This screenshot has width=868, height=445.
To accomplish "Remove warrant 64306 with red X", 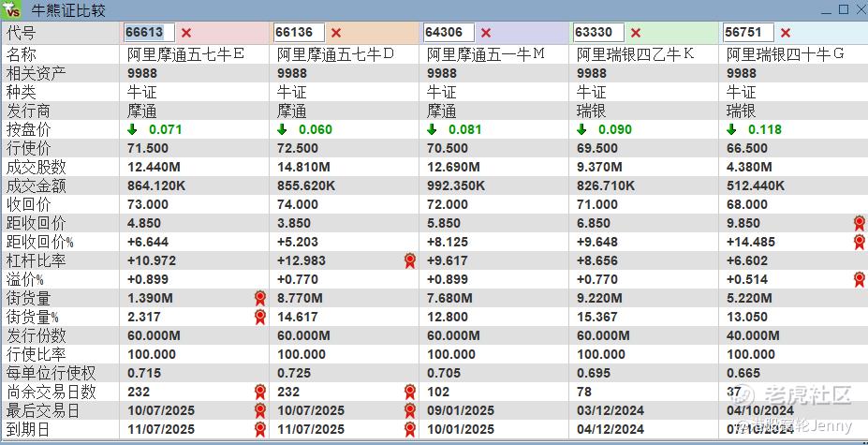I will [x=486, y=33].
